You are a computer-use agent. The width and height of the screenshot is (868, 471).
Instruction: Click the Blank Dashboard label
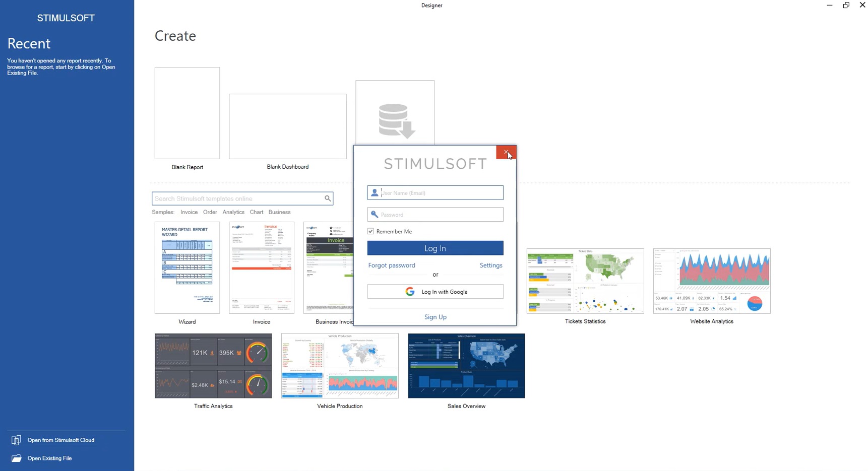pyautogui.click(x=287, y=167)
